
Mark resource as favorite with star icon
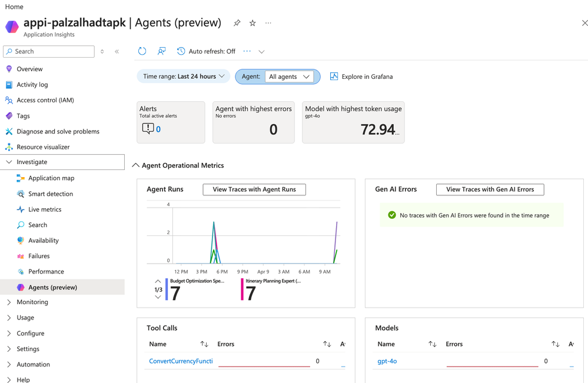point(253,23)
